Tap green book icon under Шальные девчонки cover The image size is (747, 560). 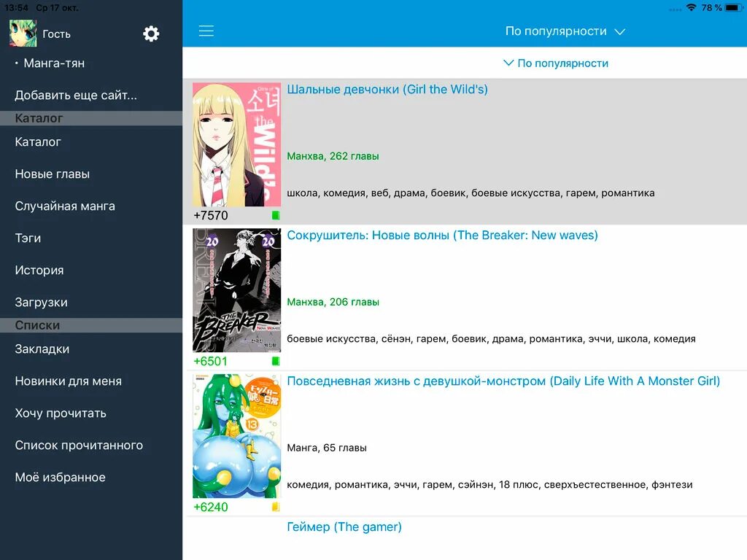275,215
